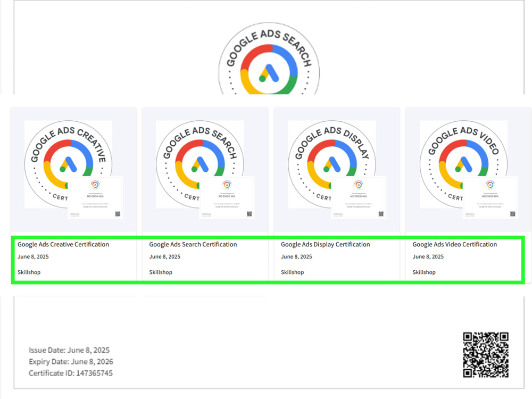Click the Google Ads Display Certification title
Viewport: 532px width, 399px height.
326,244
